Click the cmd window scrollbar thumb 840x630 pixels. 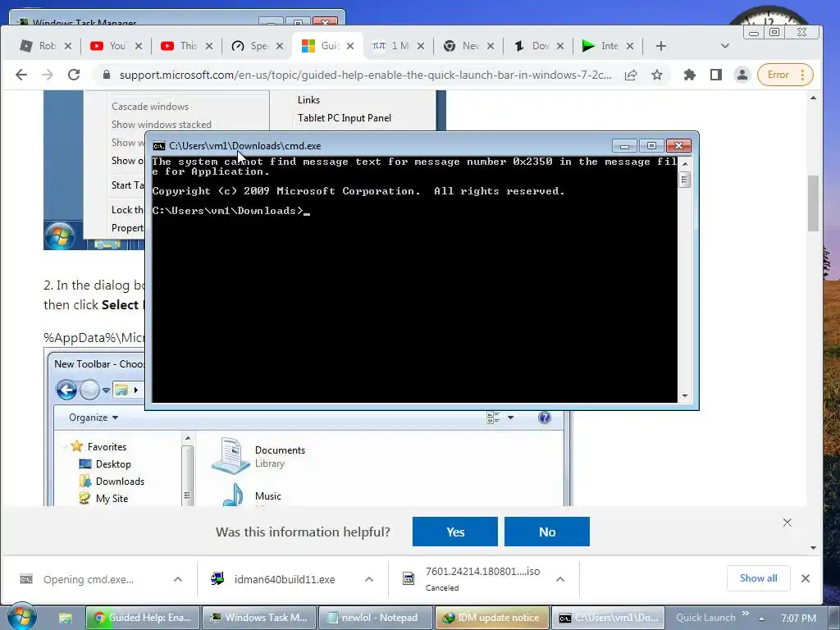684,179
